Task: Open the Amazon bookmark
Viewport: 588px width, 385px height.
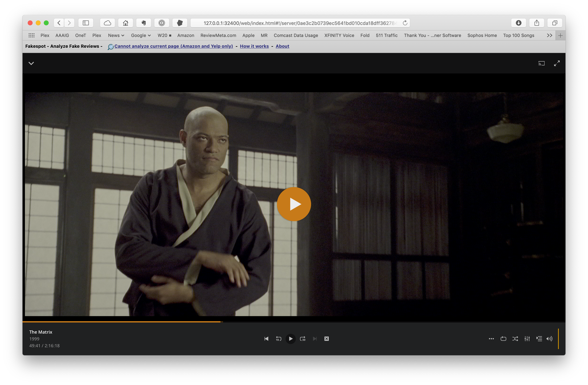Action: [185, 35]
